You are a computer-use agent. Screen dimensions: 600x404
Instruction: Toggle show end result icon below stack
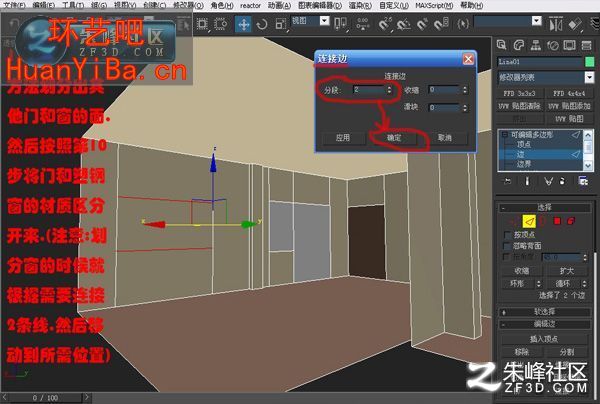527,181
